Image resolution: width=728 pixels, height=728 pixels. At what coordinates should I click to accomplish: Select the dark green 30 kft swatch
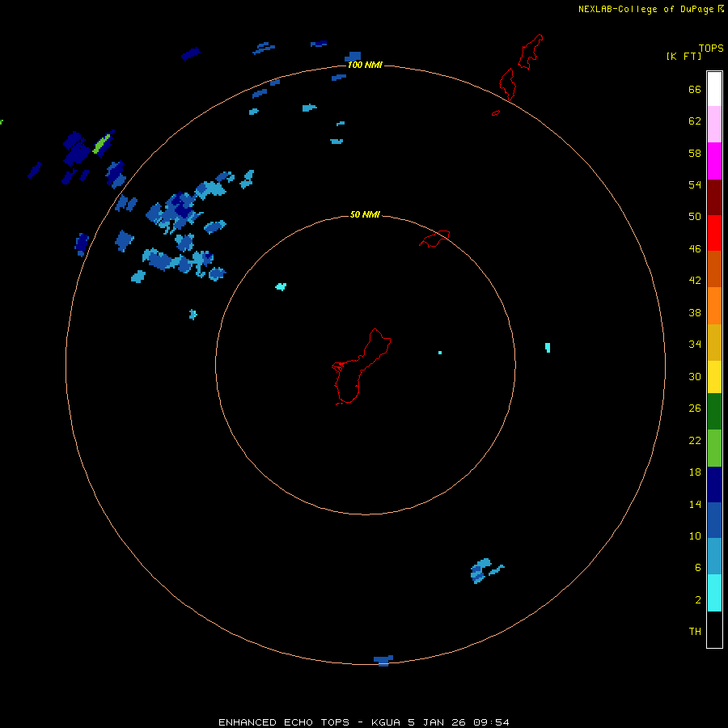[x=714, y=412]
